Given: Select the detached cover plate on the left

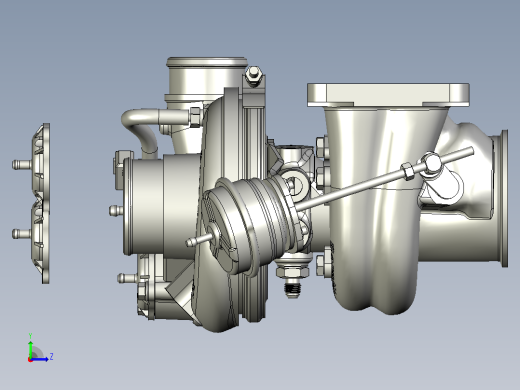Looking at the screenshot, I should pos(41,204).
